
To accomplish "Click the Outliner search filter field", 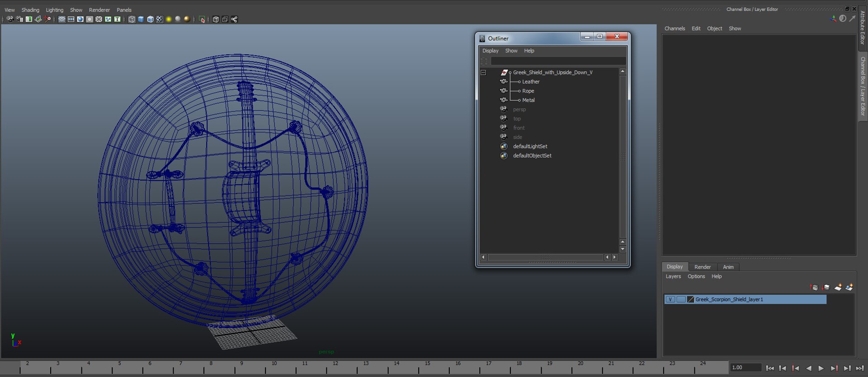I will [x=558, y=61].
